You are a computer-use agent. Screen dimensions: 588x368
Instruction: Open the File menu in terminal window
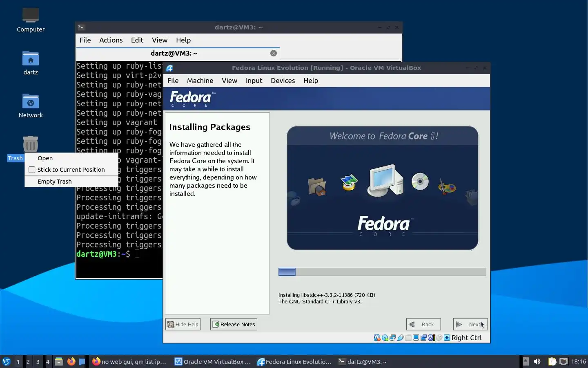click(85, 40)
